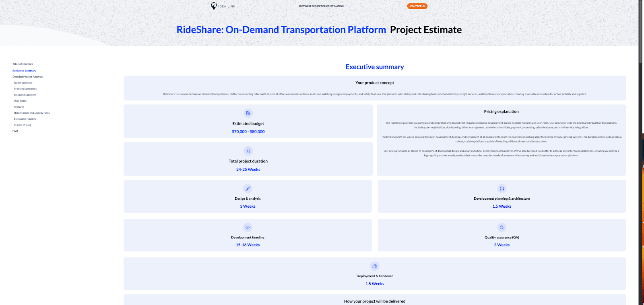644x305 pixels.
Task: Navigate to Features section
Action: point(19,107)
